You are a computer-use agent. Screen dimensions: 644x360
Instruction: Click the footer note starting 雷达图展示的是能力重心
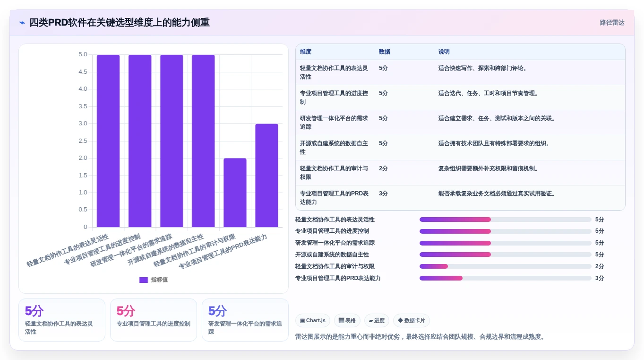[x=421, y=337]
